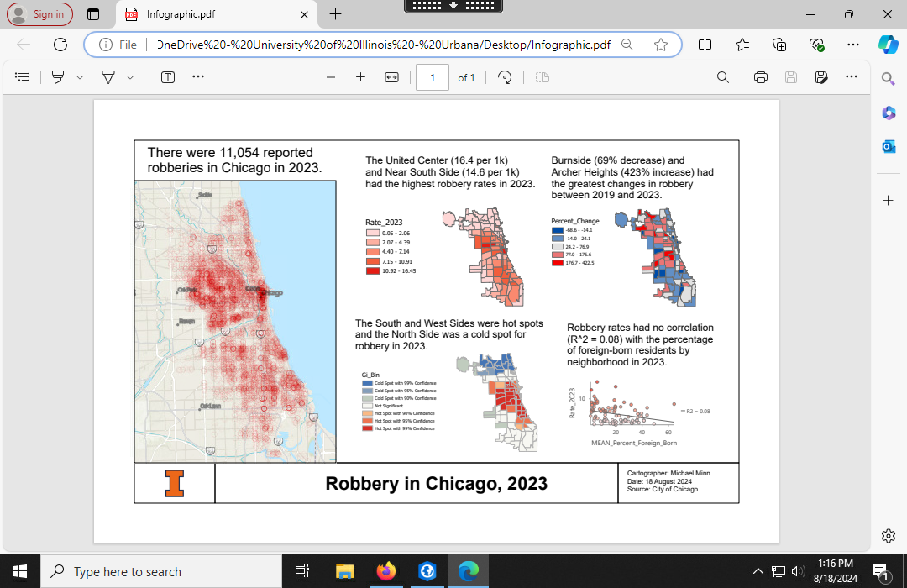Refresh the current page

coord(60,45)
